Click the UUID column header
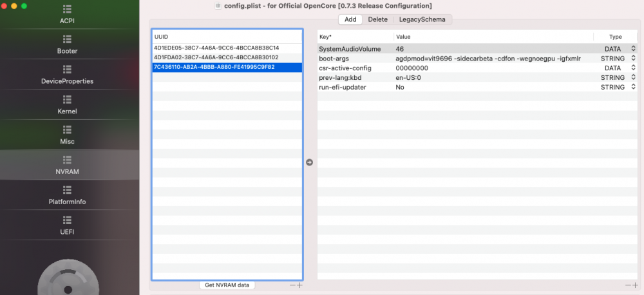644x295 pixels. (x=227, y=37)
